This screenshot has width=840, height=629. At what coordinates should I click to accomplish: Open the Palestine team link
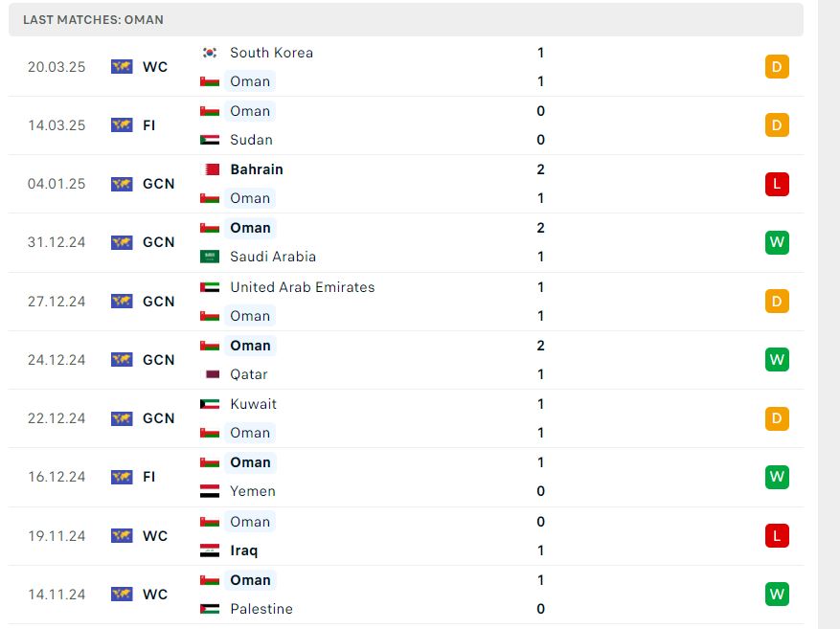point(261,609)
